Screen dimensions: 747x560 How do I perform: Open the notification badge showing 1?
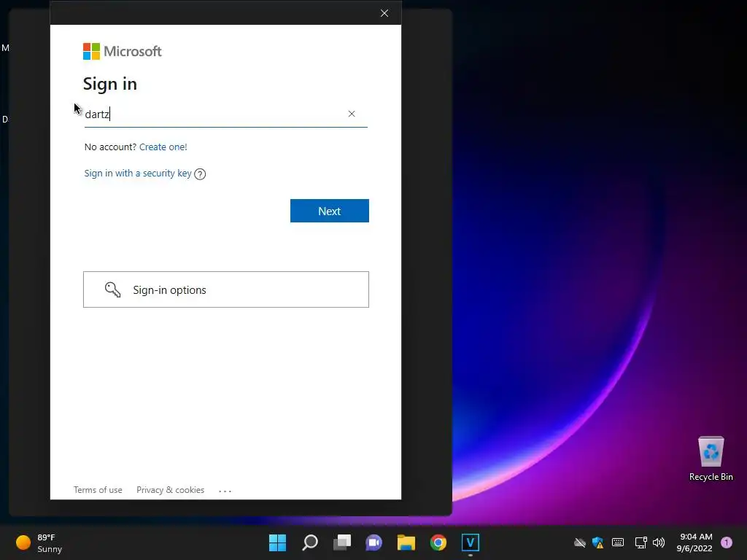[x=727, y=542]
